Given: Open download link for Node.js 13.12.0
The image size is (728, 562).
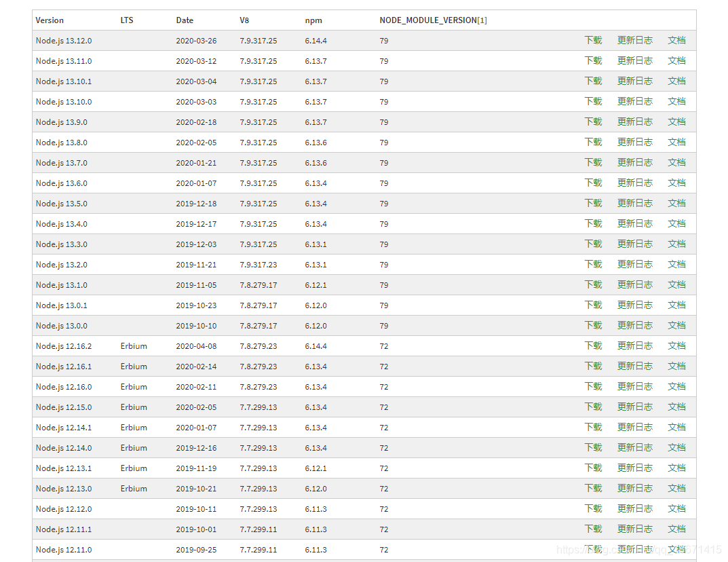Looking at the screenshot, I should (593, 41).
